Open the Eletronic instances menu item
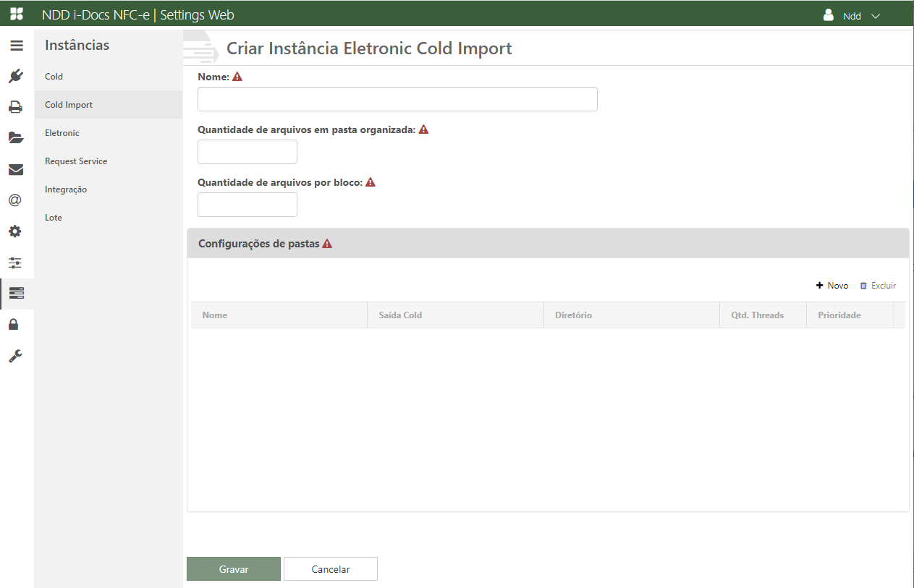The width and height of the screenshot is (914, 588). pyautogui.click(x=62, y=133)
